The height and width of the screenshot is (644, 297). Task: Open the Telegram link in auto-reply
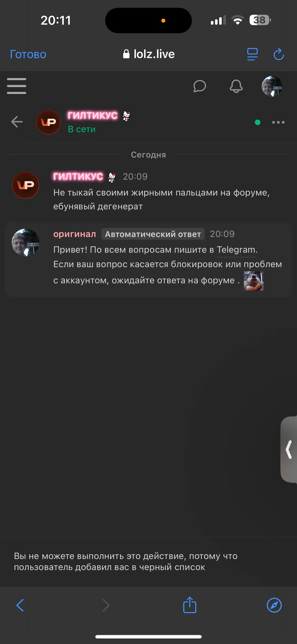pyautogui.click(x=236, y=250)
